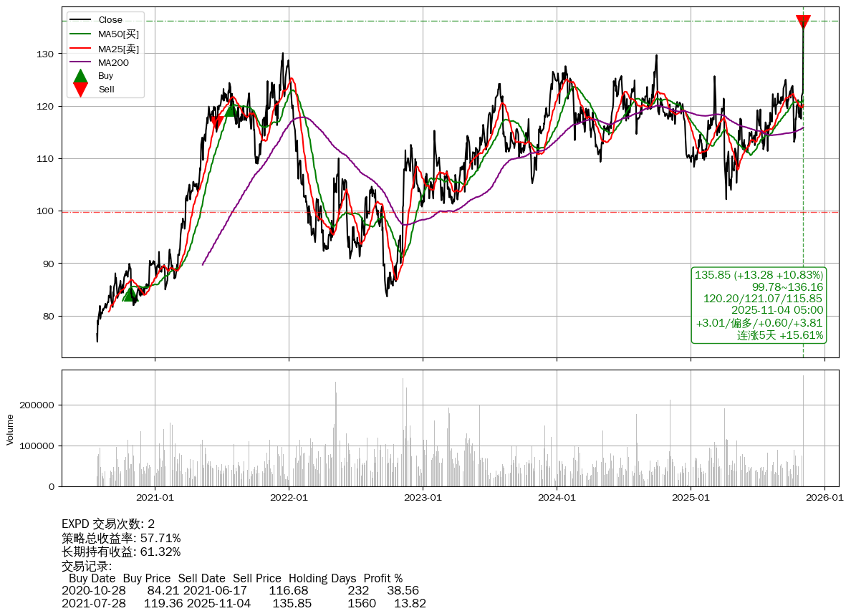Image resolution: width=851 pixels, height=616 pixels.
Task: Click the Profit % column header
Action: click(x=383, y=578)
